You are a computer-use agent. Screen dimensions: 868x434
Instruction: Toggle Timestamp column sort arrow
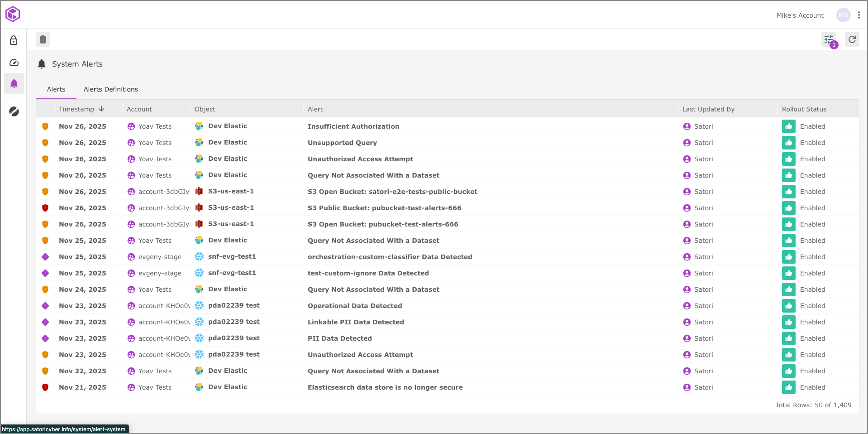tap(101, 109)
